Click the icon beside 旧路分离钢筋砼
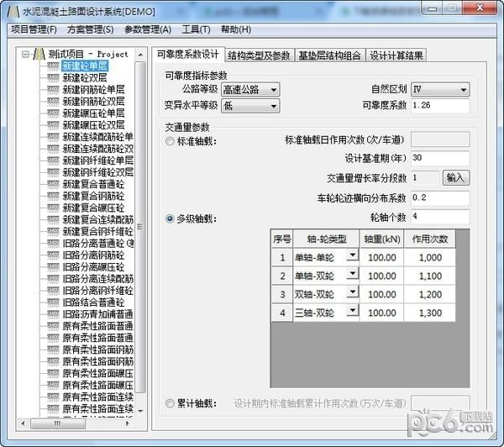 pyautogui.click(x=53, y=255)
